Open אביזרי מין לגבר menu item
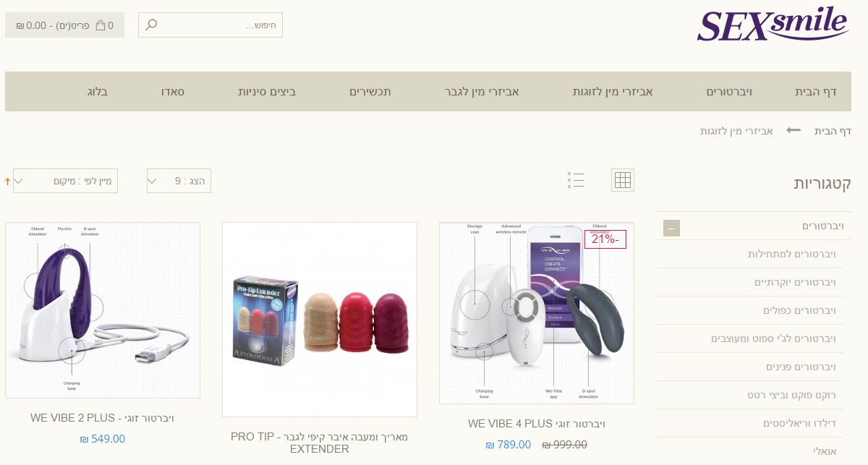This screenshot has width=868, height=465. point(482,92)
